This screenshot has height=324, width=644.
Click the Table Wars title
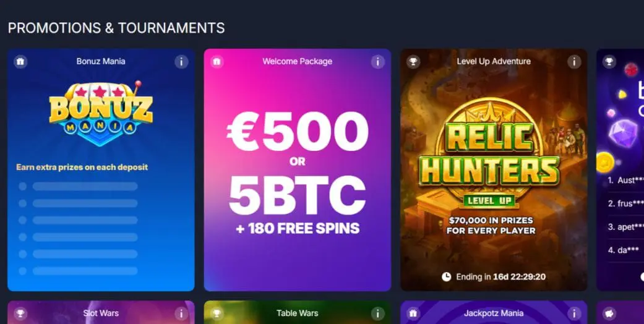point(298,313)
